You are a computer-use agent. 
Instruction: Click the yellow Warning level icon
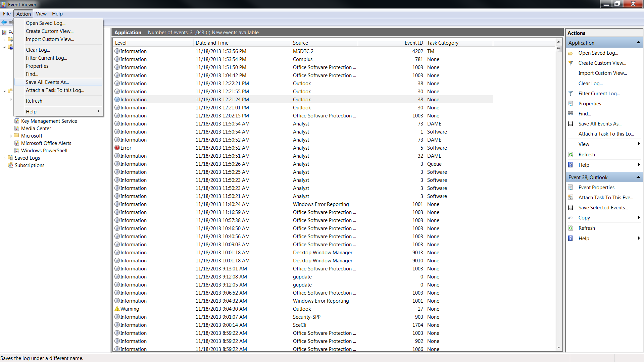coord(117,309)
